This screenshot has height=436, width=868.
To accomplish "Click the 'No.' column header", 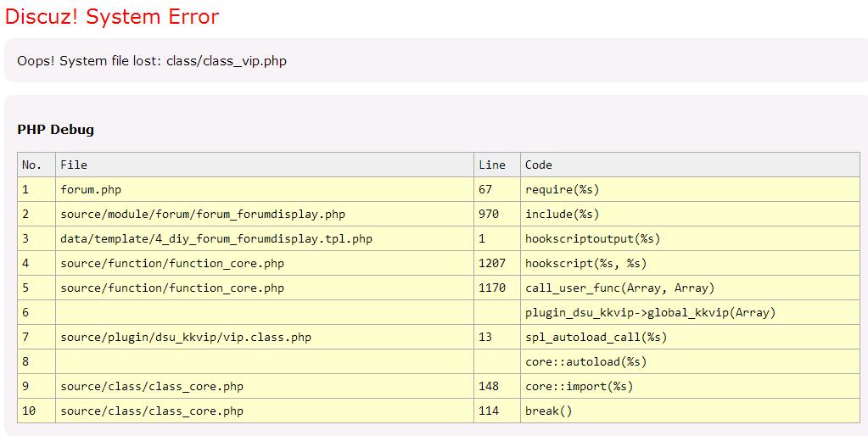I will [x=36, y=165].
